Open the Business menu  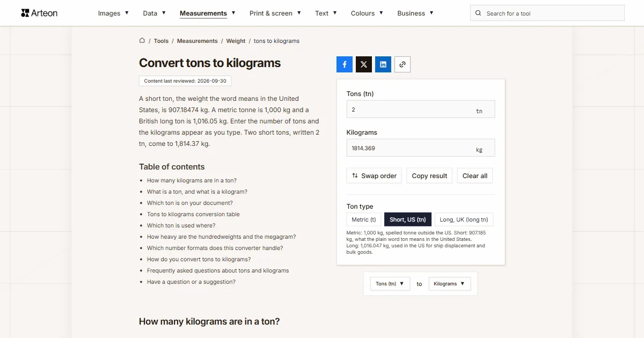(415, 13)
